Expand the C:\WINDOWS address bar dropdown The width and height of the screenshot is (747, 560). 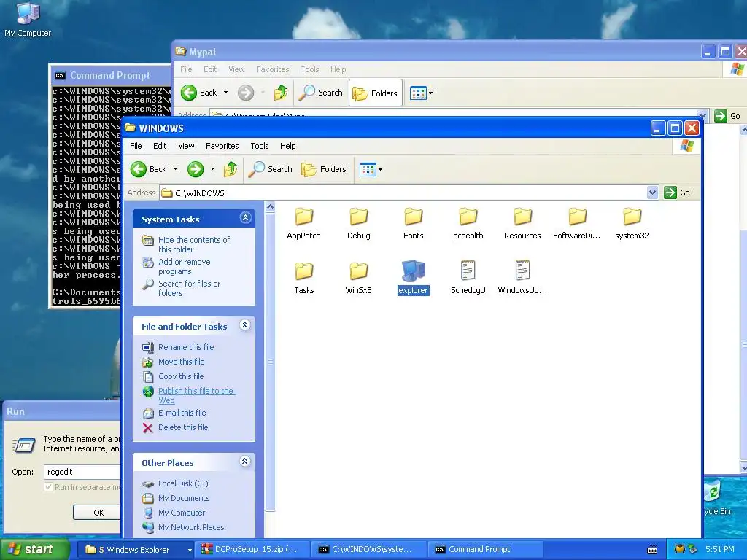[652, 192]
